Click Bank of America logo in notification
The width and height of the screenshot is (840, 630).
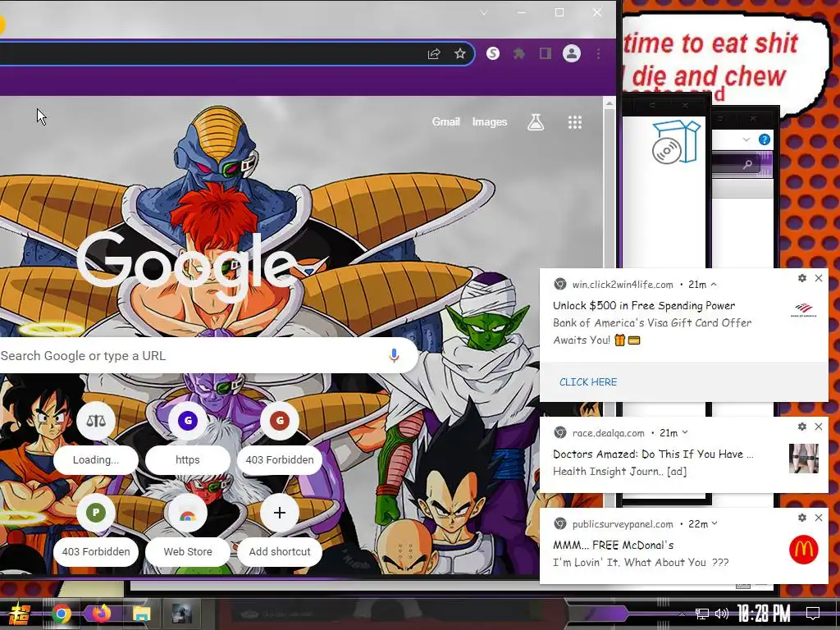click(804, 310)
